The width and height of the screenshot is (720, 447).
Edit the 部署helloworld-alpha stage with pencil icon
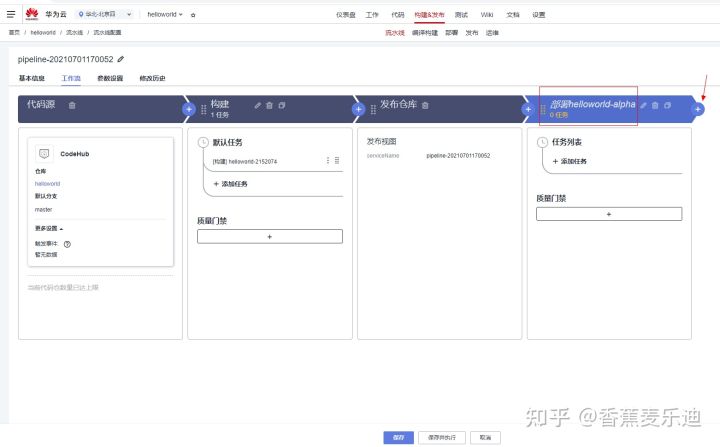[x=643, y=105]
